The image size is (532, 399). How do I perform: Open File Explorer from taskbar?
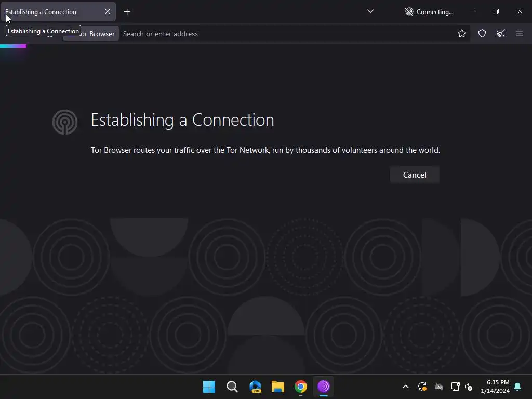tap(277, 387)
